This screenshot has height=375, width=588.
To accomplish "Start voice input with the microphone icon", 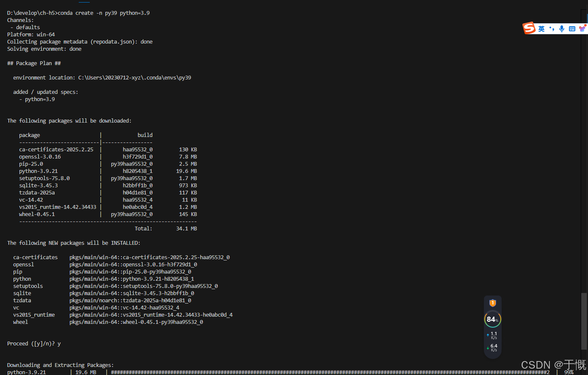I will point(562,29).
